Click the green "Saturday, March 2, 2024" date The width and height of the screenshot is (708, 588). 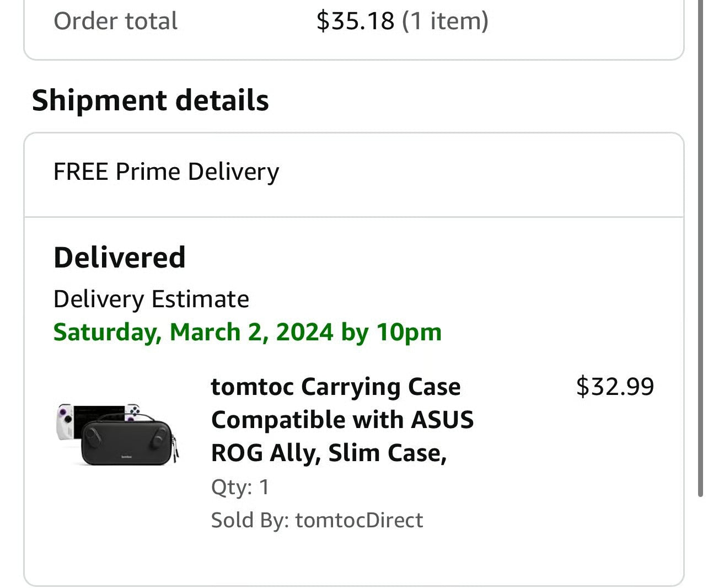(193, 332)
